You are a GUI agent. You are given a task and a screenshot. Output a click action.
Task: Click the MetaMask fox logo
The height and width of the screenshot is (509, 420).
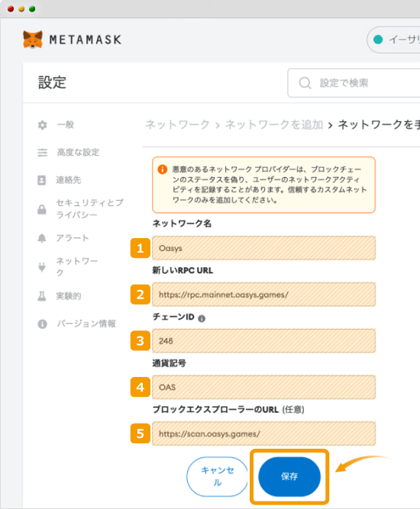[x=33, y=40]
